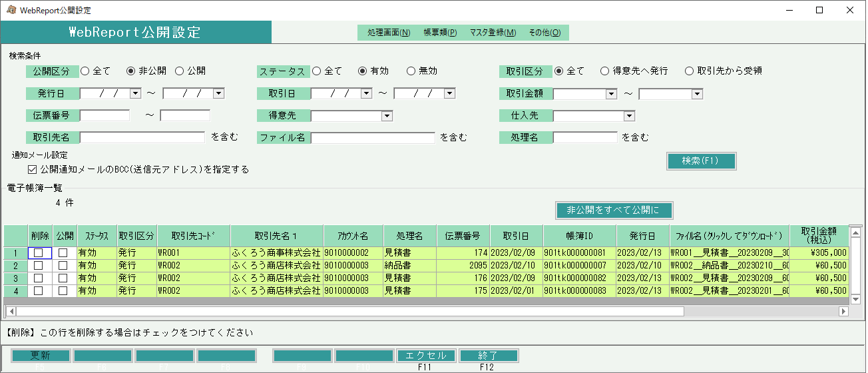Download file link WR001 見積書 in row 1
Screen dimensions: 868x373
[729, 253]
